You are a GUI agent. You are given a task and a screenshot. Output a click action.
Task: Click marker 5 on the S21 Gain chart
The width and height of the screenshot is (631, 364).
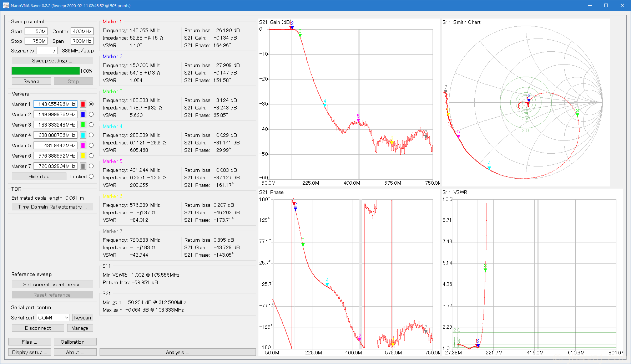pyautogui.click(x=358, y=120)
